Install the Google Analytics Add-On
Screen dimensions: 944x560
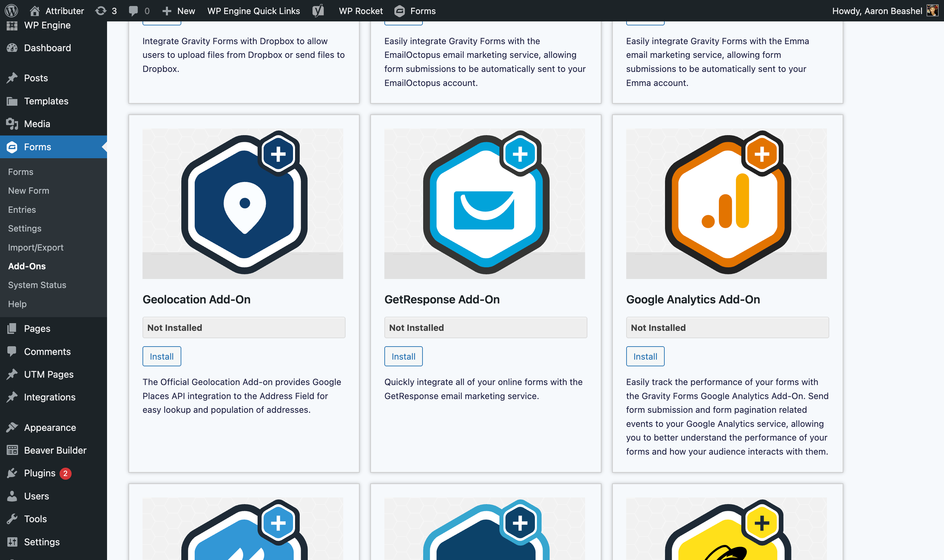pos(645,356)
